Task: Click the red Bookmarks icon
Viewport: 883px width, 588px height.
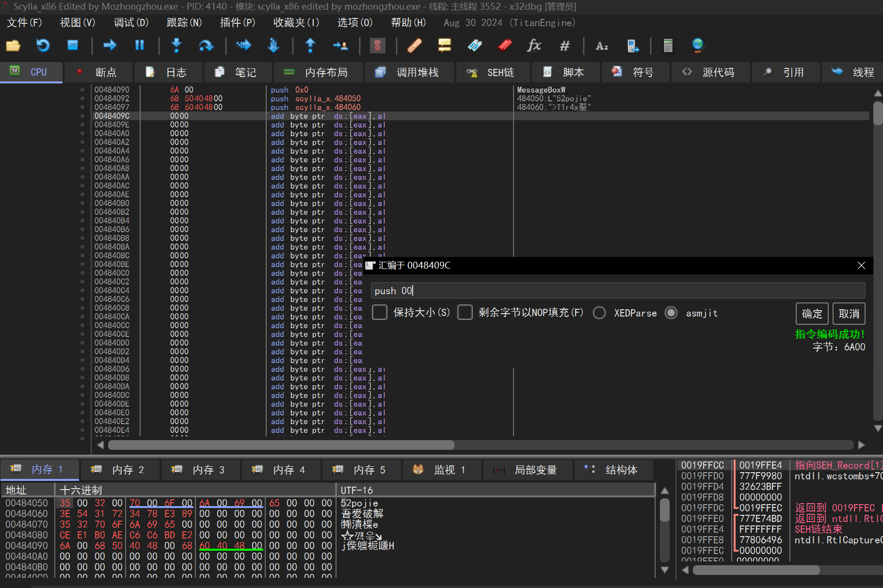Action: (x=505, y=46)
